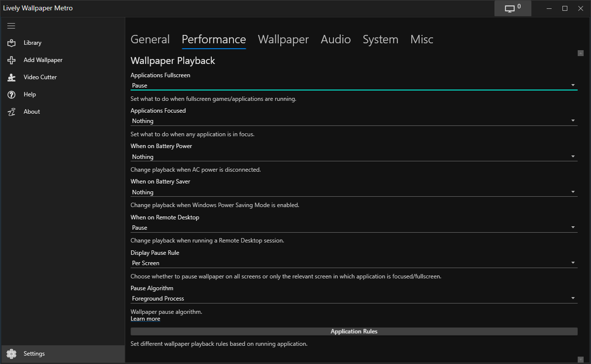Screen dimensions: 591x364
Task: Open the Library icon in sidebar
Action: [x=11, y=43]
